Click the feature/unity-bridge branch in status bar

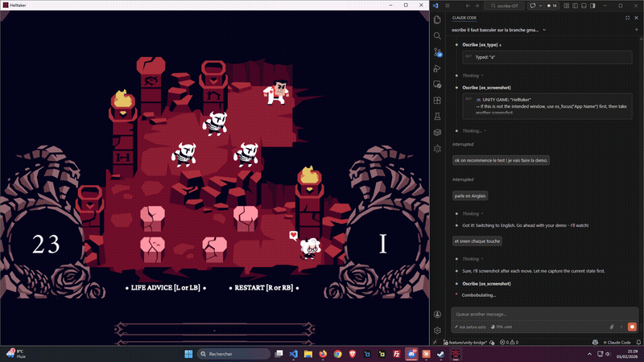(465, 343)
